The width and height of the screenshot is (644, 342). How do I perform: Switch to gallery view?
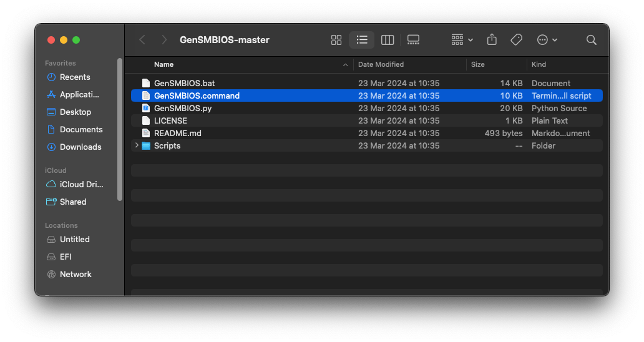point(412,40)
